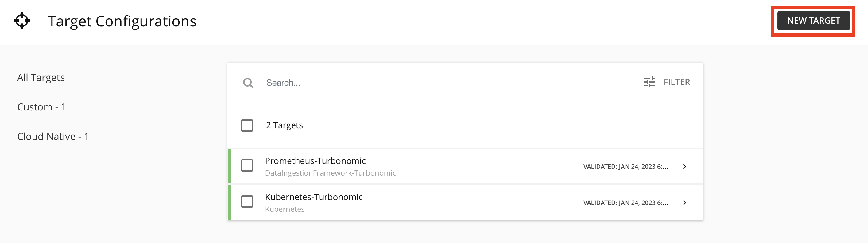
Task: Open the filter sliders icon
Action: click(x=649, y=82)
